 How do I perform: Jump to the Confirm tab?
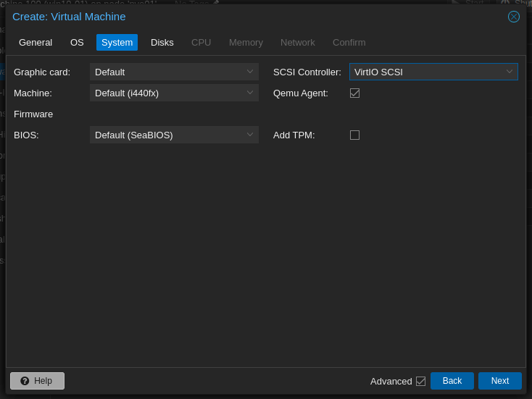tap(349, 43)
